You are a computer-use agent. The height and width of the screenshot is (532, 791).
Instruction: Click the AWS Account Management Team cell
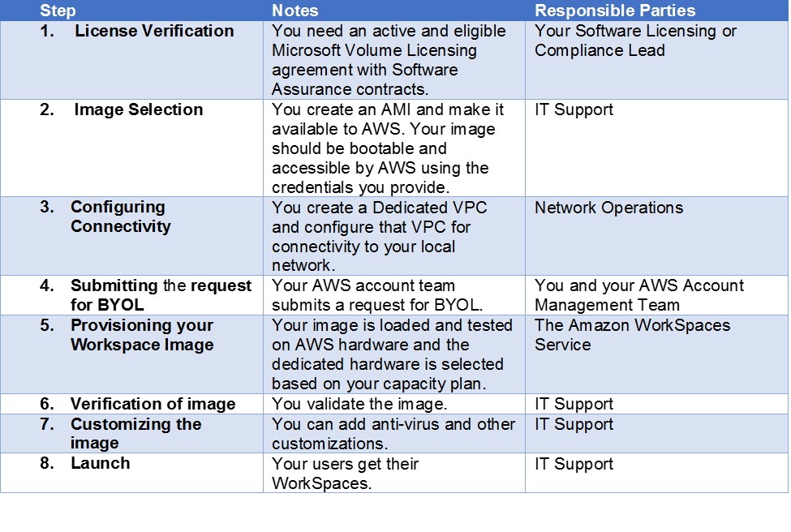656,295
